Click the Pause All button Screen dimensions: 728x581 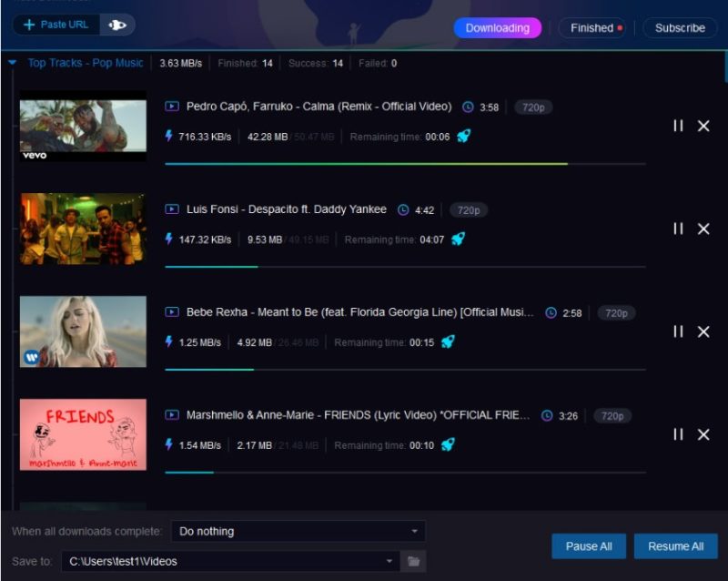pos(588,546)
